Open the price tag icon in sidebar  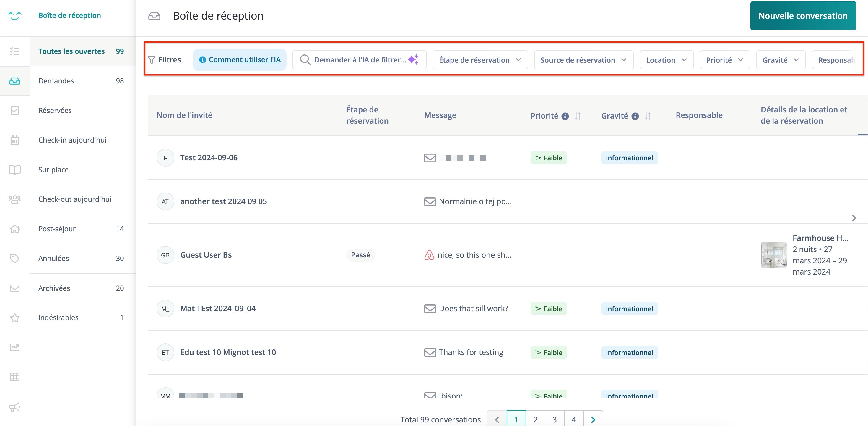(x=14, y=258)
